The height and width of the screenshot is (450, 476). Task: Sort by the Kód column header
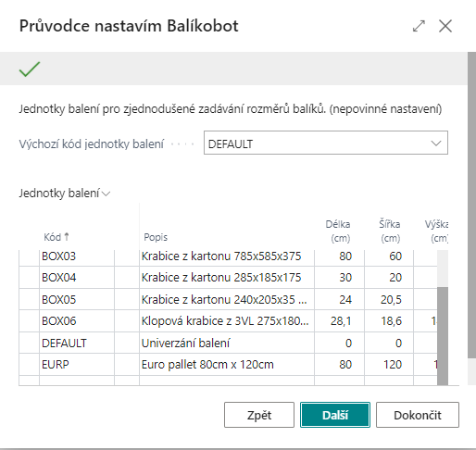click(x=56, y=237)
